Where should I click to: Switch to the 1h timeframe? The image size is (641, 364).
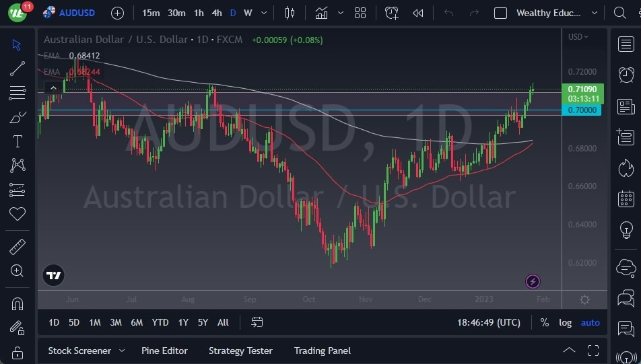pyautogui.click(x=199, y=13)
